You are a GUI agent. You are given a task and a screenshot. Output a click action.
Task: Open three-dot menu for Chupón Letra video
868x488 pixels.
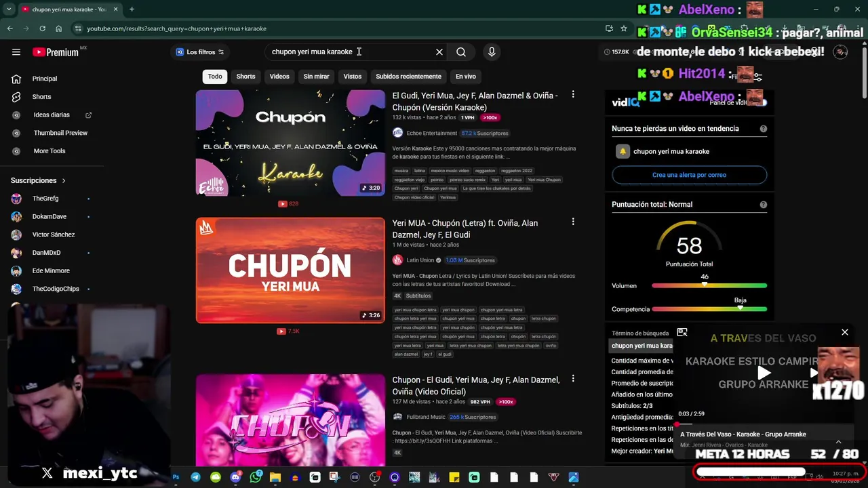point(573,222)
